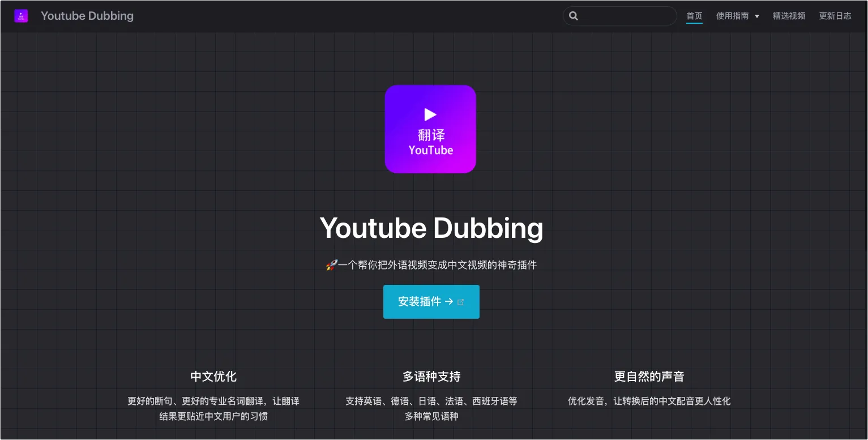Viewport: 868px width, 440px height.
Task: Click the external link icon on 安装插件
Action: click(x=460, y=302)
